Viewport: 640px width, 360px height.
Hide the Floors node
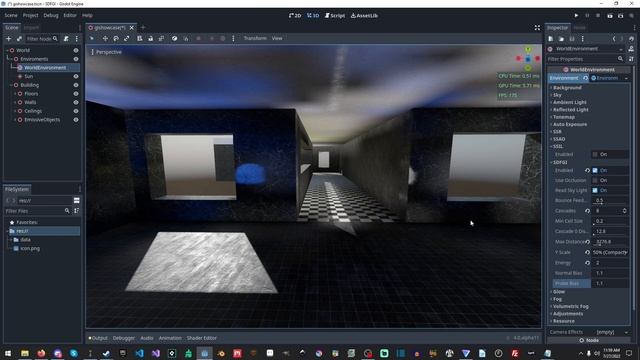[76, 93]
